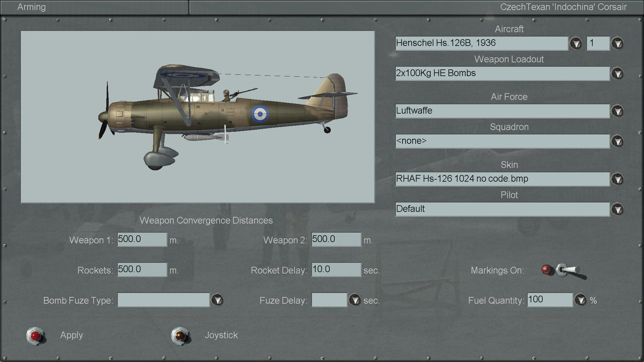Open the aircraft number dropdown
The image size is (644, 362).
coord(618,43)
